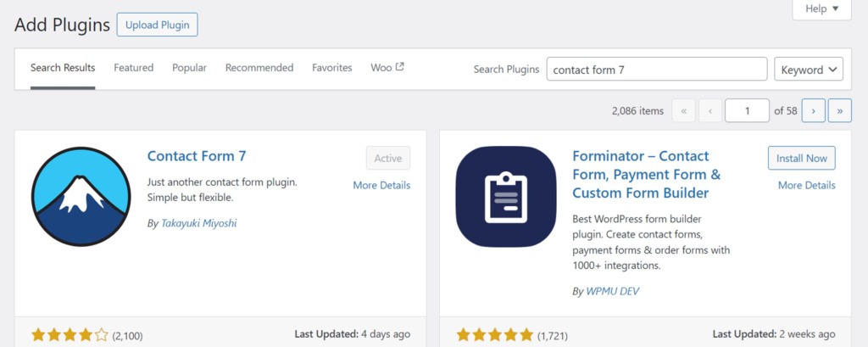
Task: Click "Last Updated: 4 days ago" text
Action: (x=353, y=334)
